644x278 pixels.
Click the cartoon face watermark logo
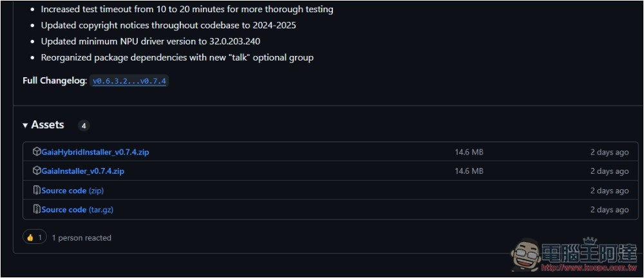526,254
